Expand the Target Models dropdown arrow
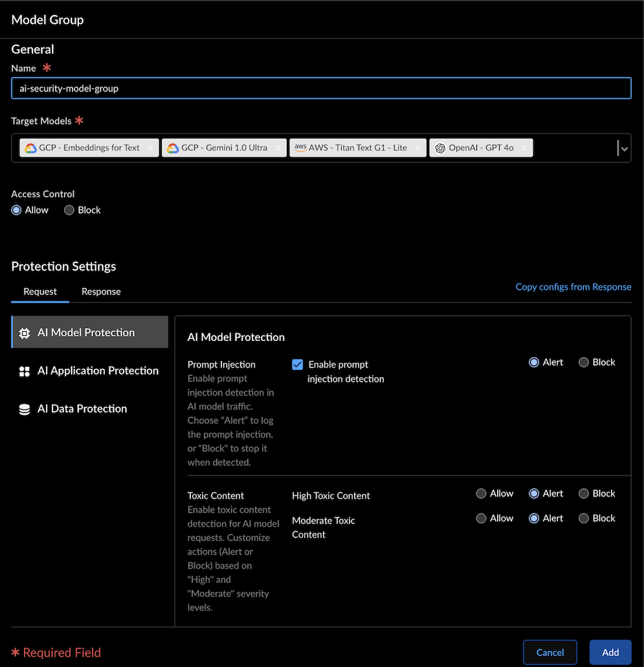The image size is (644, 667). pyautogui.click(x=624, y=149)
